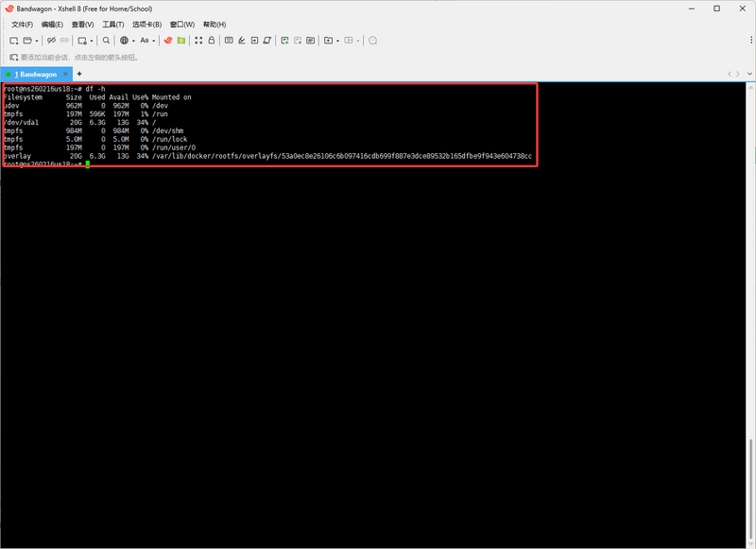Image resolution: width=756 pixels, height=549 pixels.
Task: Click the terminal prompt cursor line
Action: 87,163
